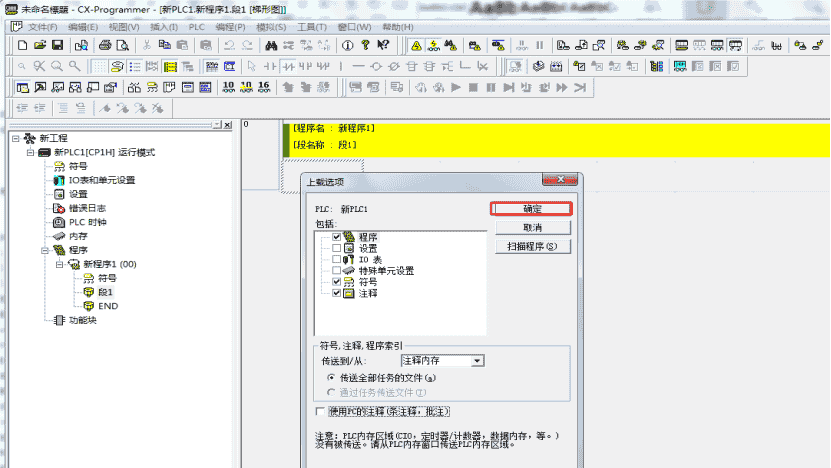This screenshot has width=831, height=468.
Task: Click the Print icon in toolbar
Action: point(105,45)
